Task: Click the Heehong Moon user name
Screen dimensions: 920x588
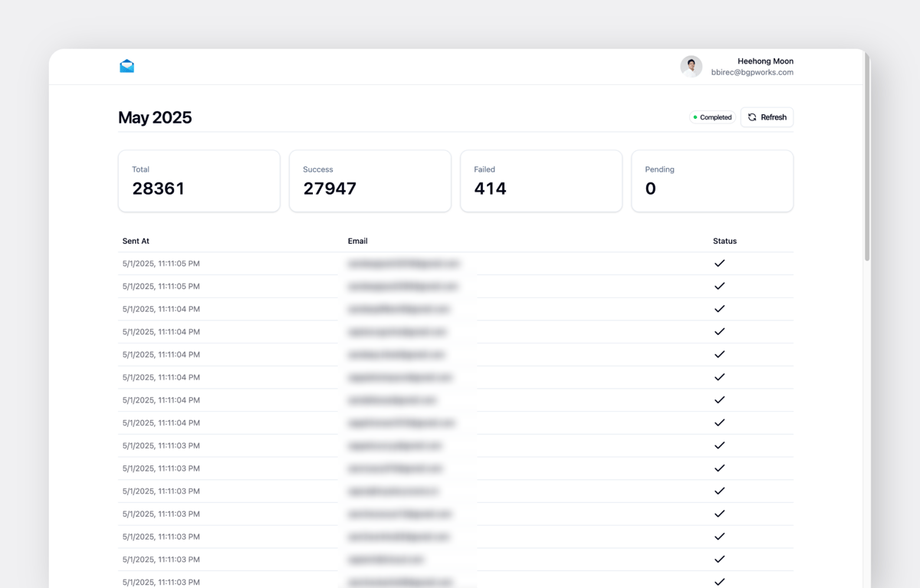Action: coord(765,61)
